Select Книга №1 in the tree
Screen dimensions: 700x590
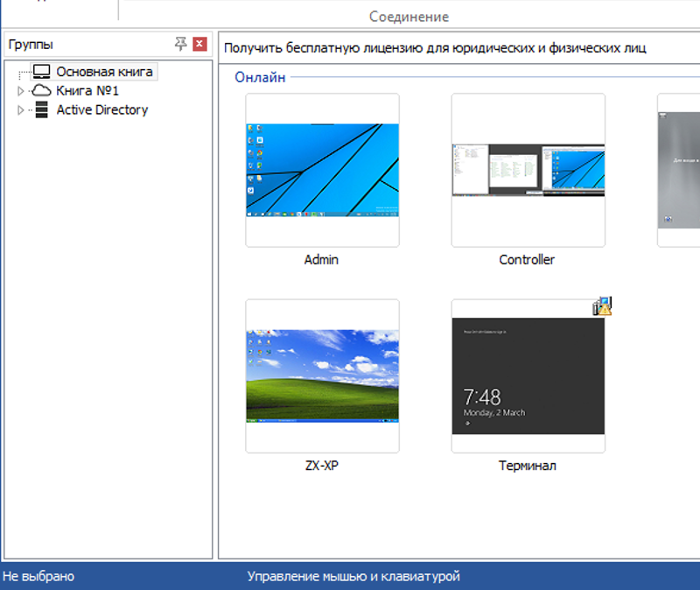point(87,91)
